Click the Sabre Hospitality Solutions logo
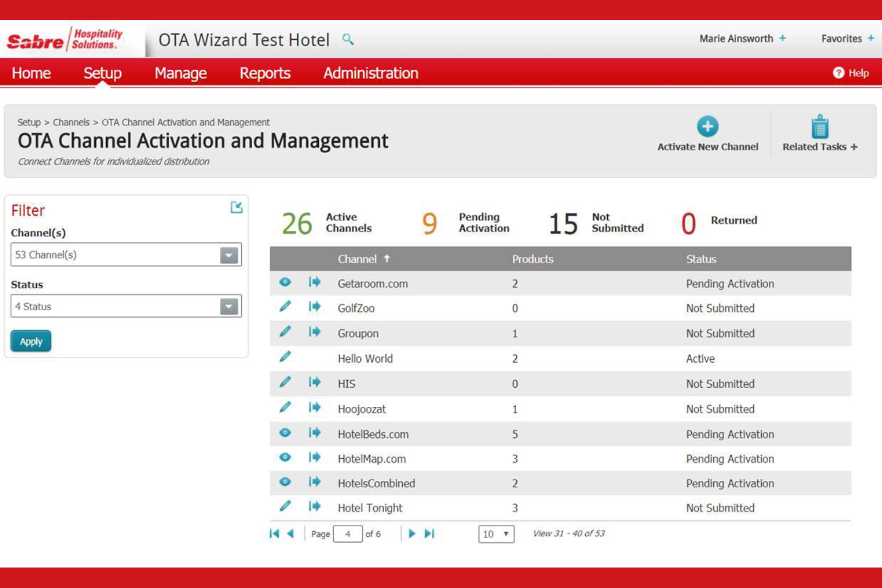Image resolution: width=882 pixels, height=588 pixels. point(65,39)
